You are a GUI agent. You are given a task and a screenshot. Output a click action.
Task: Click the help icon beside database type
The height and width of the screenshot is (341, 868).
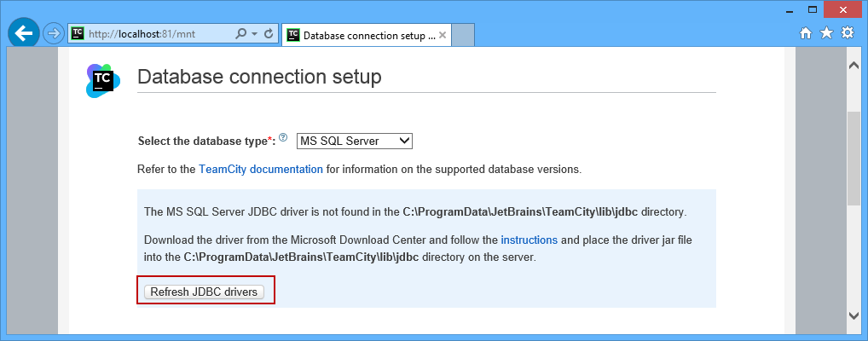point(283,137)
